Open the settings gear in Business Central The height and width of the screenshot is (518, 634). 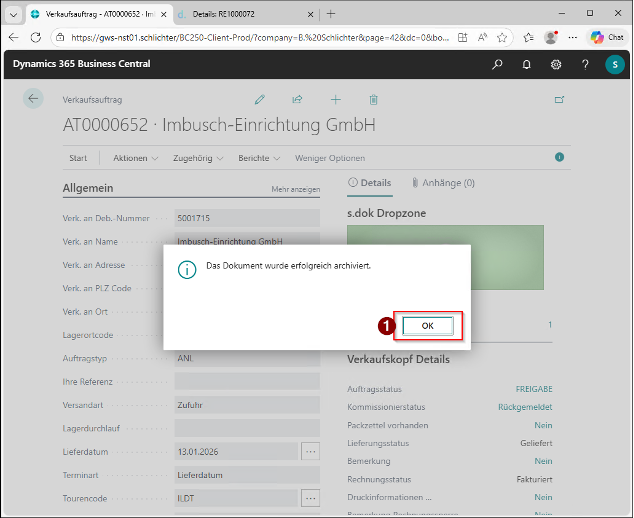coord(556,64)
